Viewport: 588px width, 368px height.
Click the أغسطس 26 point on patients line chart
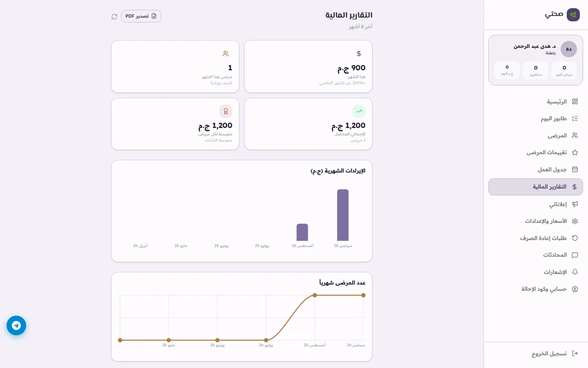315,295
